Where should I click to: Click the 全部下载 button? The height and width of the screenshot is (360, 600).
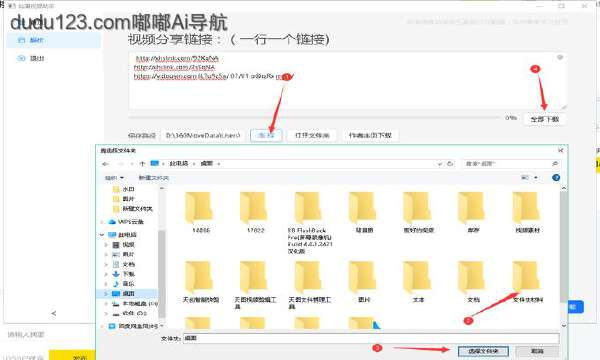(545, 119)
